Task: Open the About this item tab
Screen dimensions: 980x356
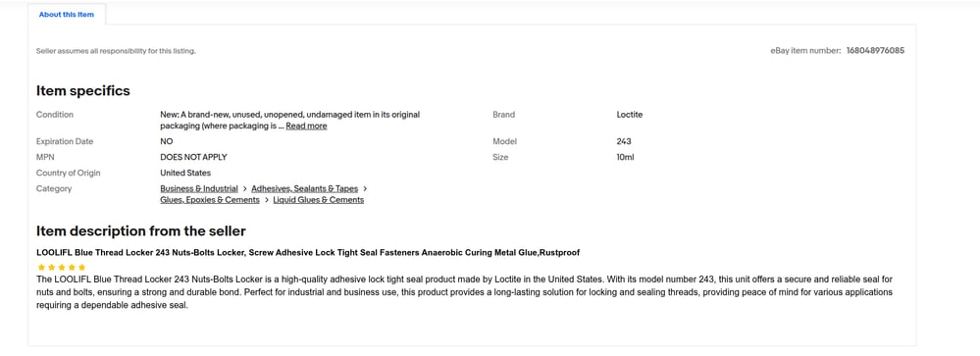Action: click(x=67, y=15)
